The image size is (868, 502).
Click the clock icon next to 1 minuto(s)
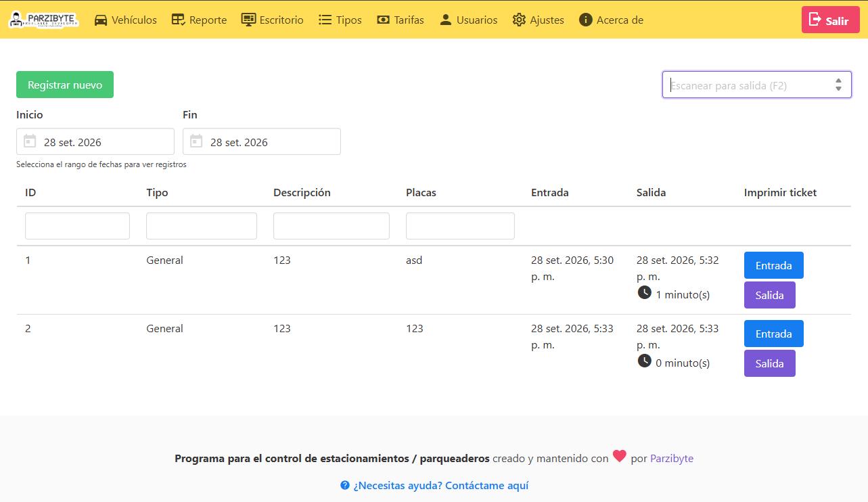(645, 292)
